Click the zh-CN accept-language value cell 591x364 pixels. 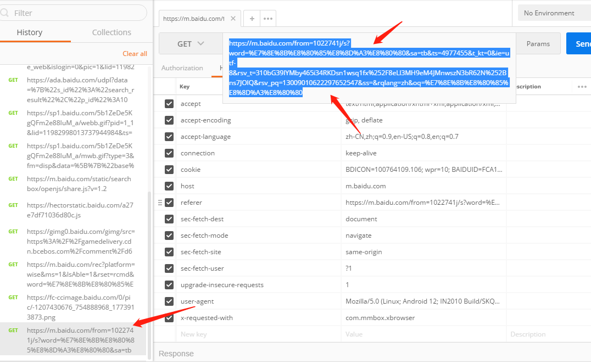423,137
